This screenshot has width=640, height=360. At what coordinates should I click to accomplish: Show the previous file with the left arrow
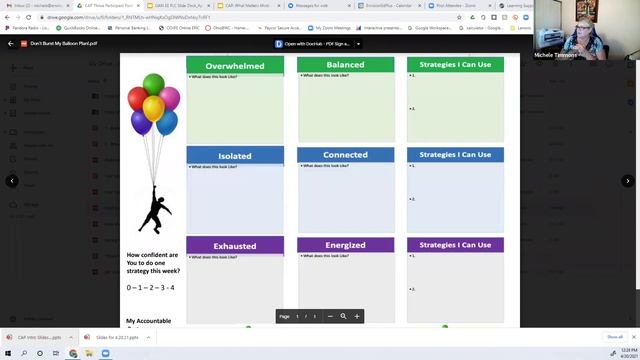click(12, 181)
